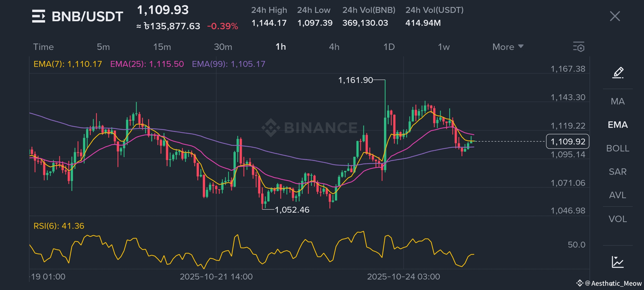The height and width of the screenshot is (290, 644).
Task: Open the chart settings icon
Action: (x=579, y=47)
